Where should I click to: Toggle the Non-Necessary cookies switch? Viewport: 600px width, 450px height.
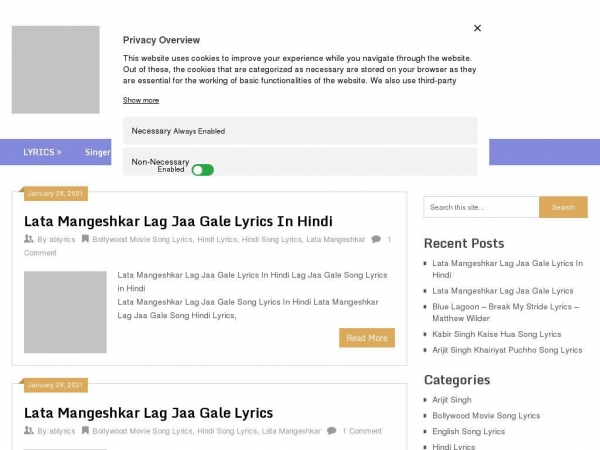(203, 170)
